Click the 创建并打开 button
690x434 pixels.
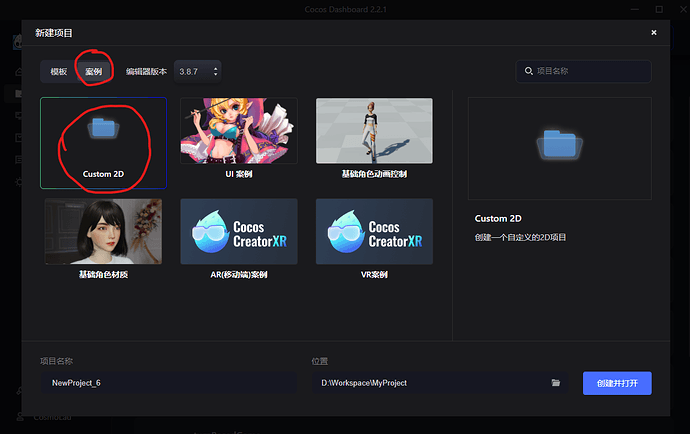[617, 383]
